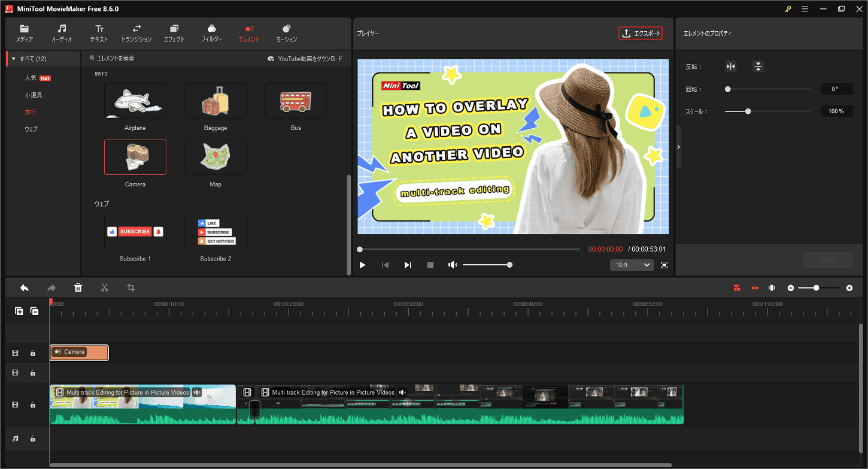This screenshot has width=868, height=469.
Task: Click the Undo icon above the timeline
Action: (x=25, y=288)
